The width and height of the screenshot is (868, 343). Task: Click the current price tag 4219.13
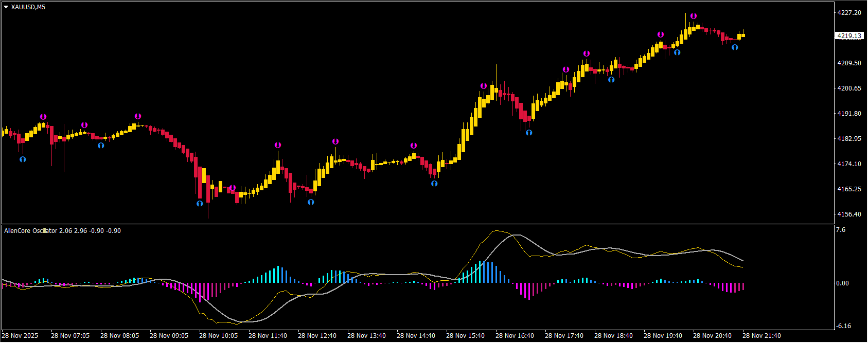click(848, 36)
